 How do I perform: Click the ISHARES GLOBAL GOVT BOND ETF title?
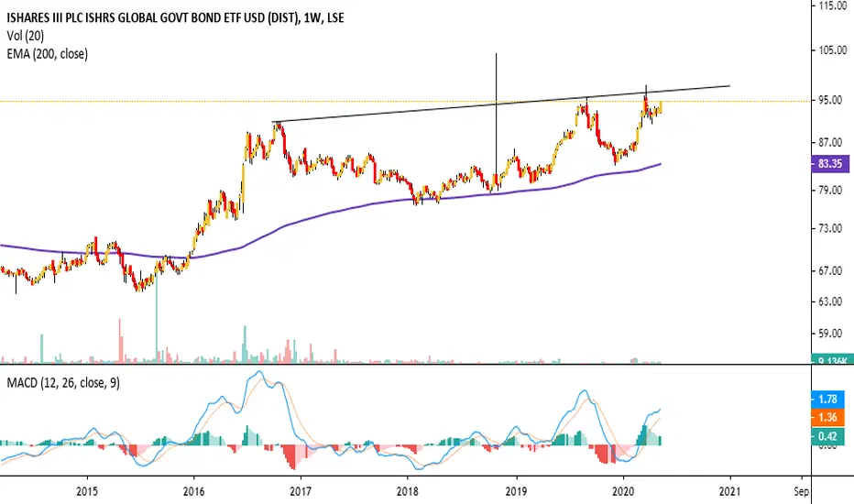point(175,17)
